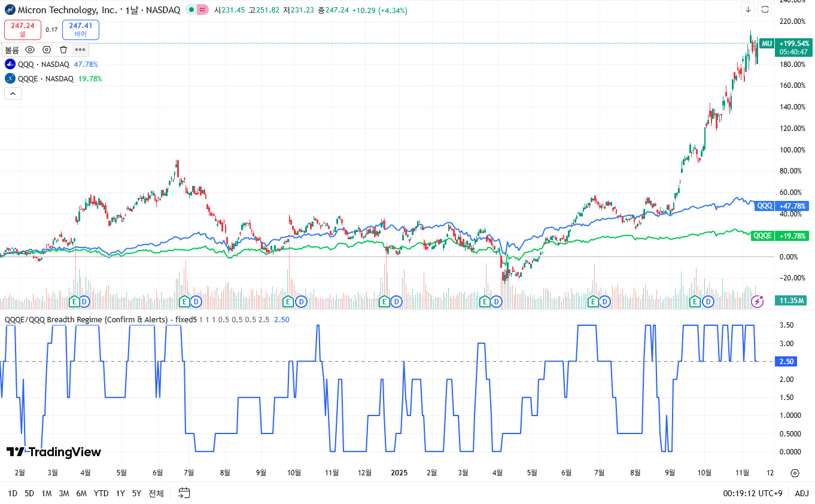Image resolution: width=815 pixels, height=504 pixels.
Task: Click the 100.00% price scale label
Action: [792, 149]
